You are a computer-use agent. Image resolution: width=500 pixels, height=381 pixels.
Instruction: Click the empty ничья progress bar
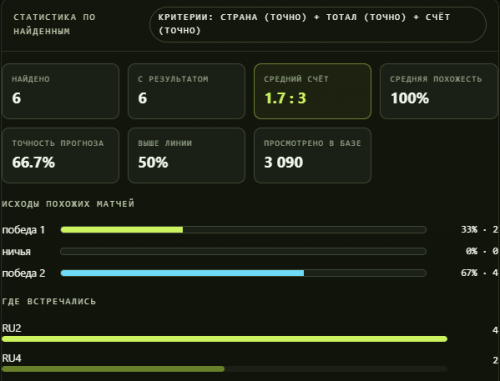[x=243, y=251]
